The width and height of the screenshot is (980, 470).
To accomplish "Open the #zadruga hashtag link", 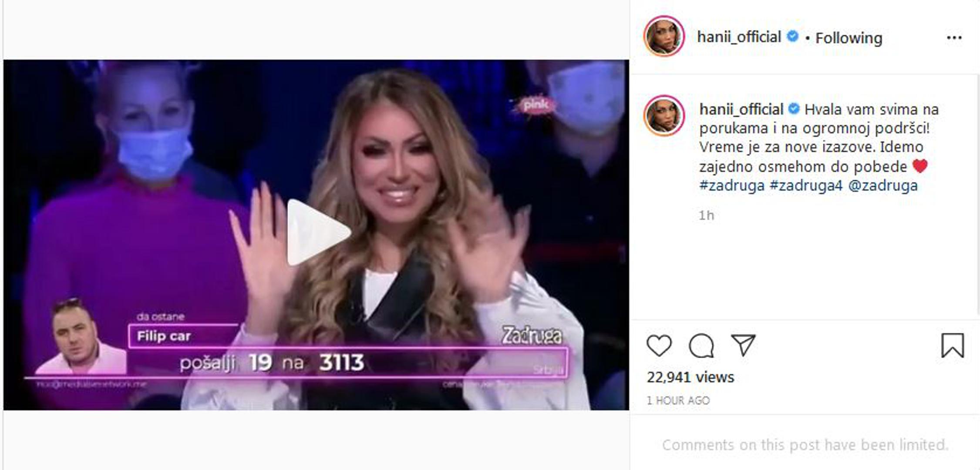I will (x=732, y=185).
